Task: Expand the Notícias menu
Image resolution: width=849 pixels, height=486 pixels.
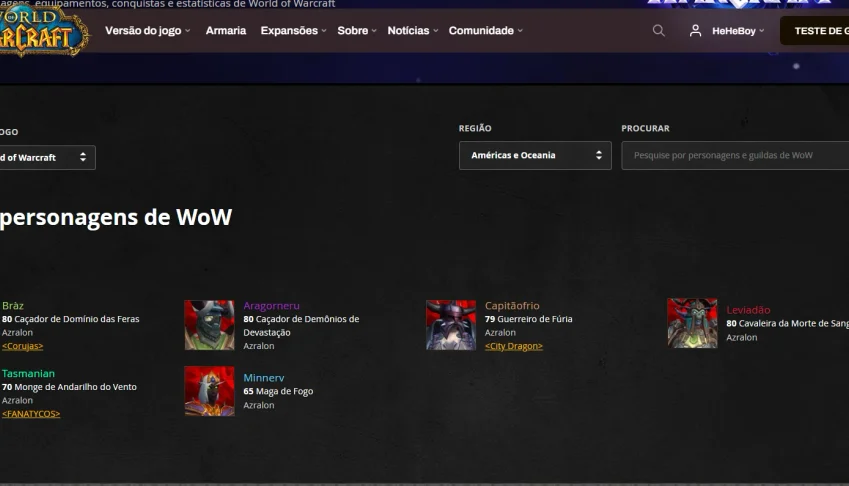Action: point(413,31)
